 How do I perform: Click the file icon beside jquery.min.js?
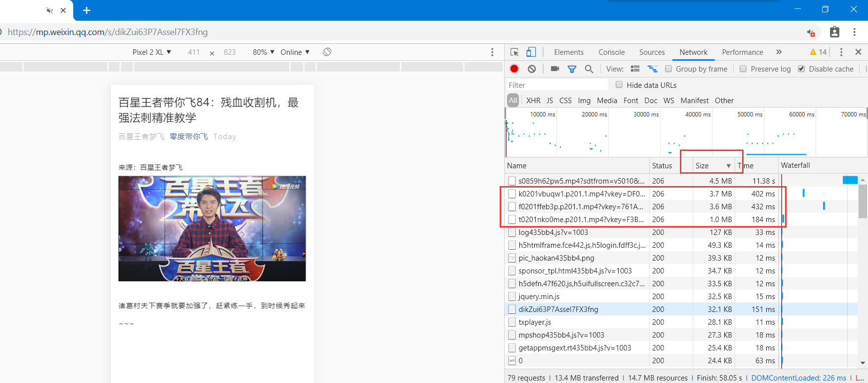512,297
